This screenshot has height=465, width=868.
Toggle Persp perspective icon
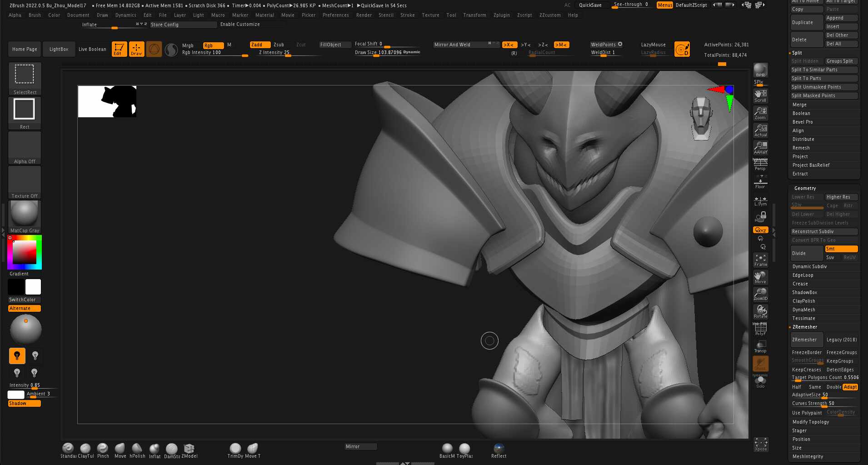click(760, 164)
